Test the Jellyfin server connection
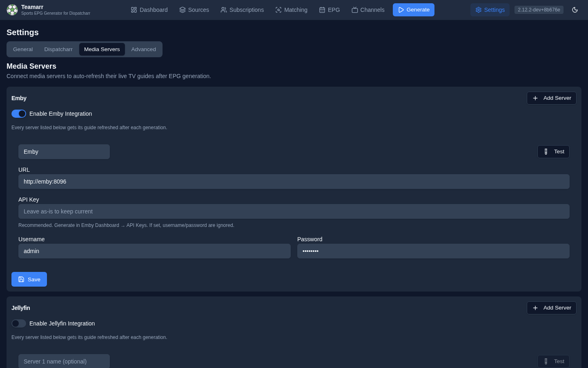Viewport: 588px width, 368px height. (x=553, y=361)
